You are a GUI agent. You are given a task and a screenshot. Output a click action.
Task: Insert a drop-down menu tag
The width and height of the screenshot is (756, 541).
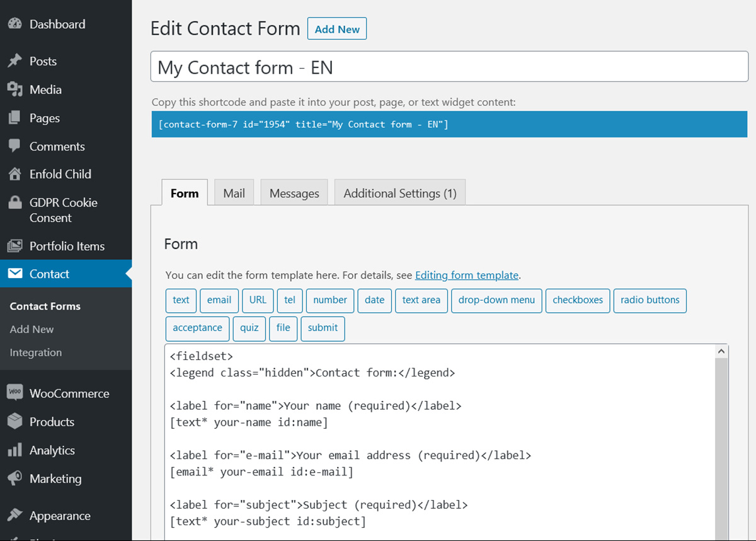496,300
